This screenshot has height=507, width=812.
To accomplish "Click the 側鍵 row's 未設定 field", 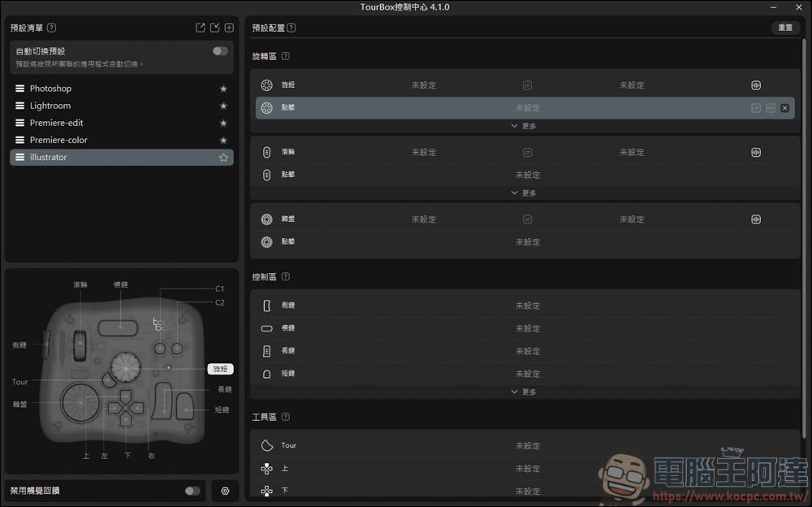I will (528, 305).
